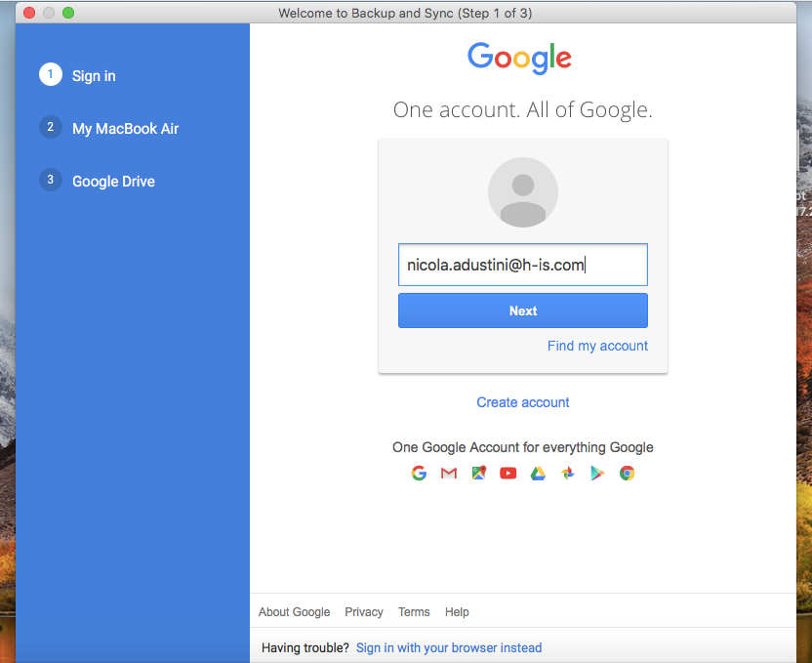Click into the email input field

point(523,265)
